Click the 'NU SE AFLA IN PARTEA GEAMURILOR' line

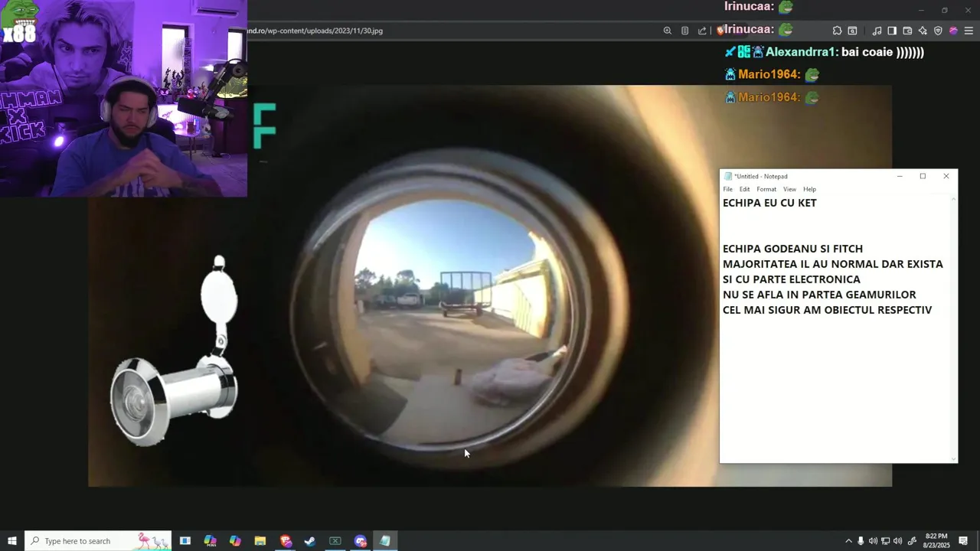pyautogui.click(x=819, y=295)
